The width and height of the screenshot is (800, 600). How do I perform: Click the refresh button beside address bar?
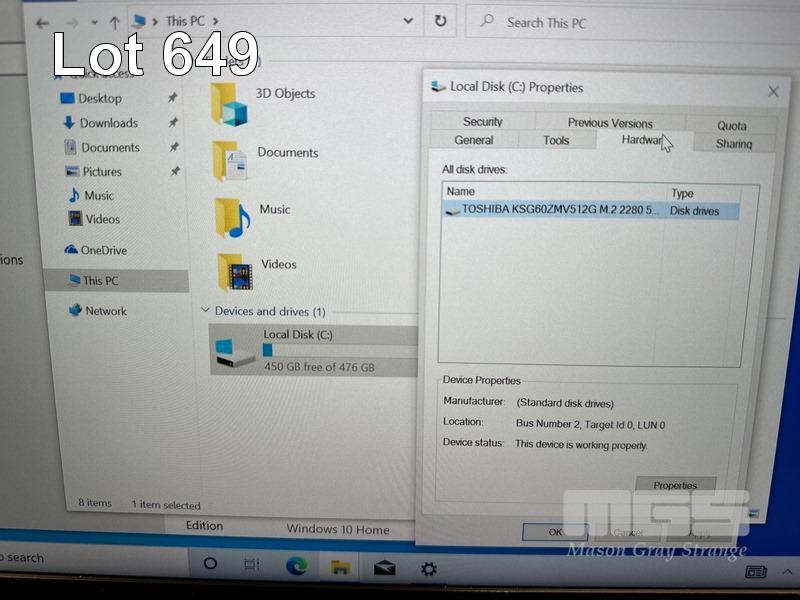(440, 21)
